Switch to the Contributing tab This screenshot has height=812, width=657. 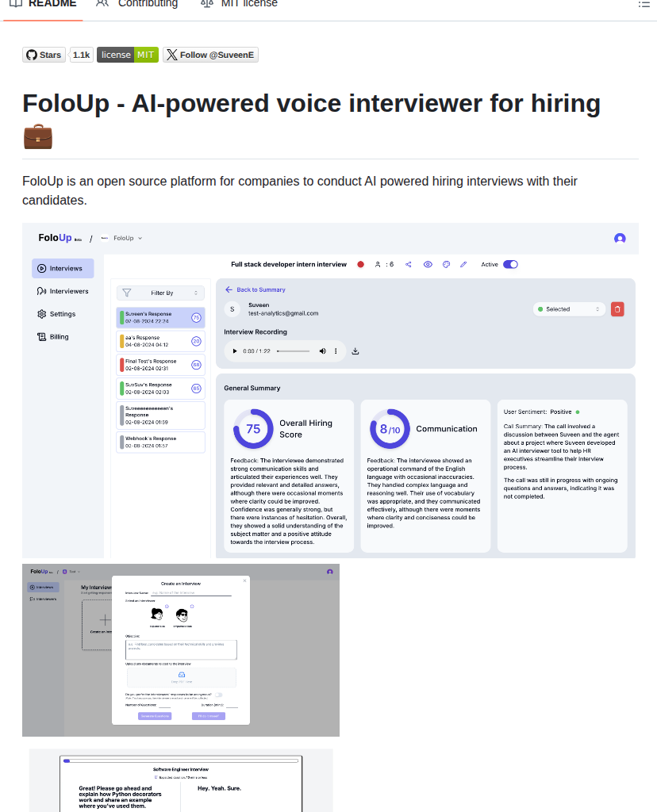click(x=137, y=4)
